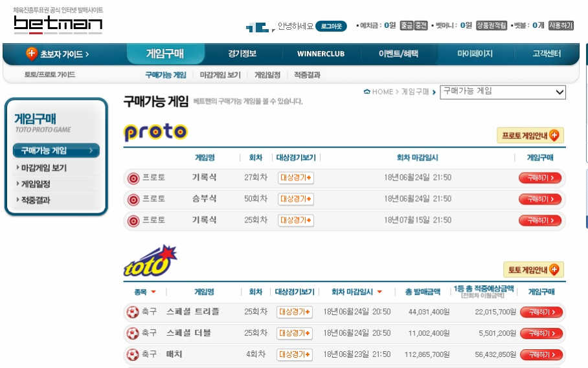Screen dimensions: 588x368
Task: Click the proto logo image
Action: 155,133
